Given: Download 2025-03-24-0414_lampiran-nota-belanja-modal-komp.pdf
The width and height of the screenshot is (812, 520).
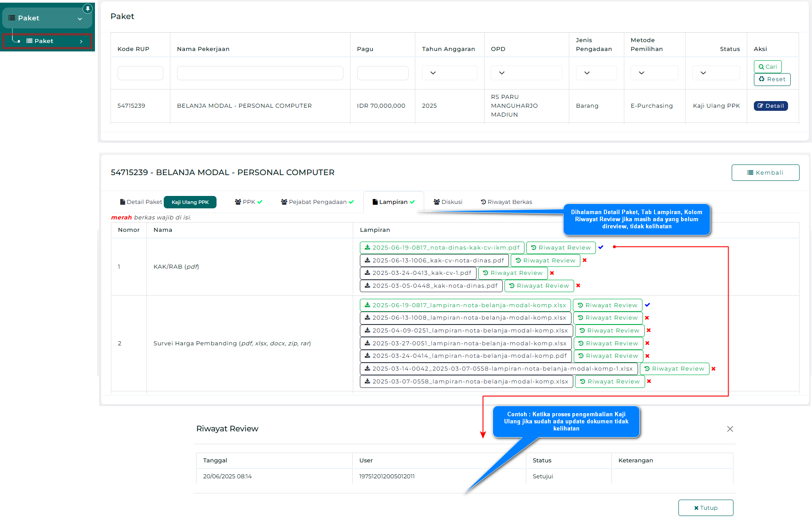Looking at the screenshot, I should [465, 356].
